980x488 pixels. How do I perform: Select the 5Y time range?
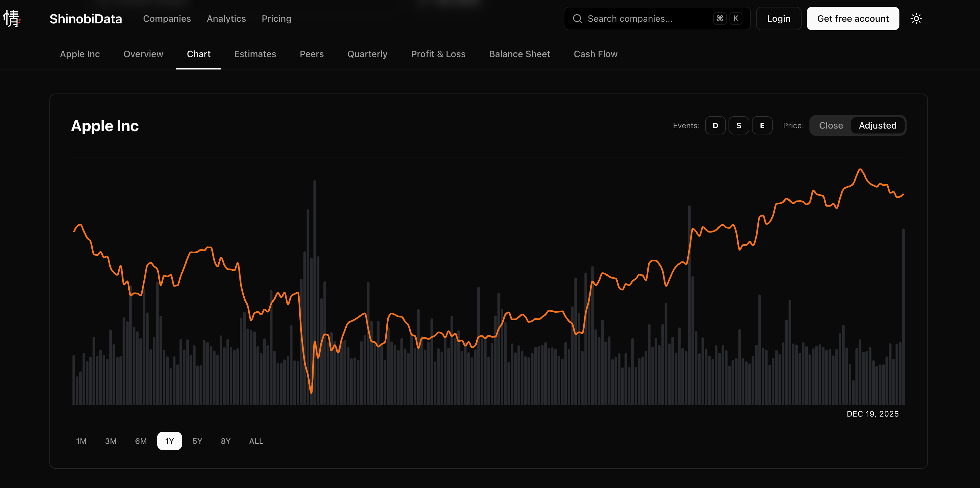click(197, 441)
